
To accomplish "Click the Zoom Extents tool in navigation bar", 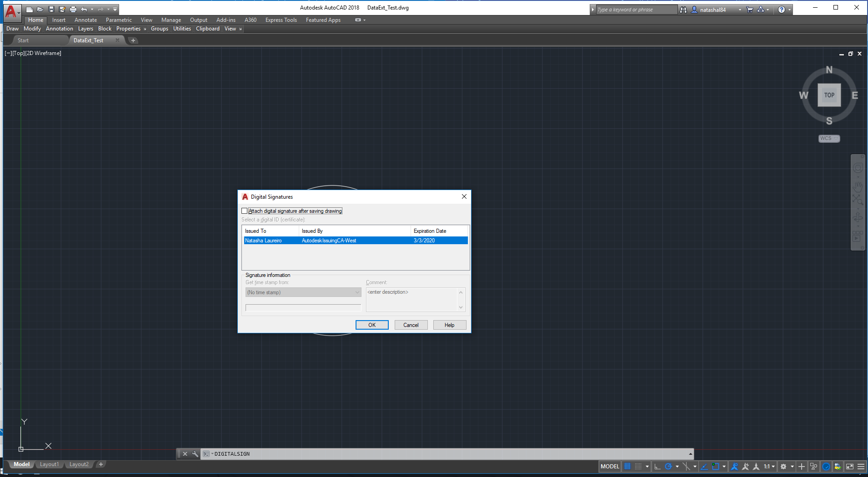I will [858, 200].
